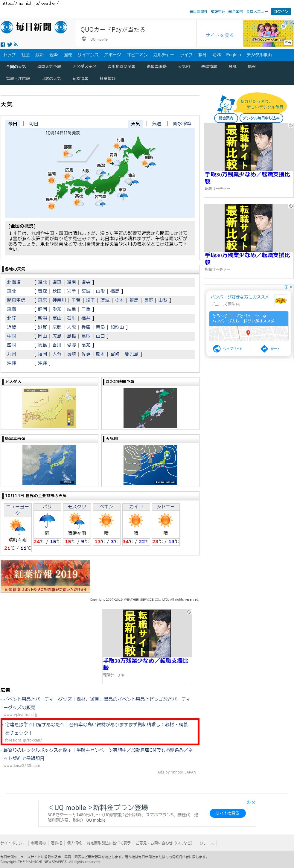Image resolution: width=294 pixels, height=868 pixels.
Task: Open 週間天気予報 in weather menu
Action: 49,67
